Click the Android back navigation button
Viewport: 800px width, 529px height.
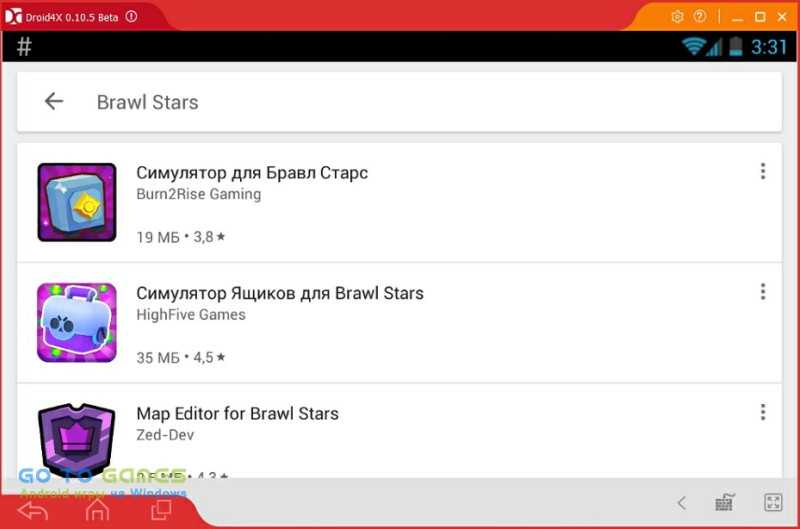click(33, 510)
